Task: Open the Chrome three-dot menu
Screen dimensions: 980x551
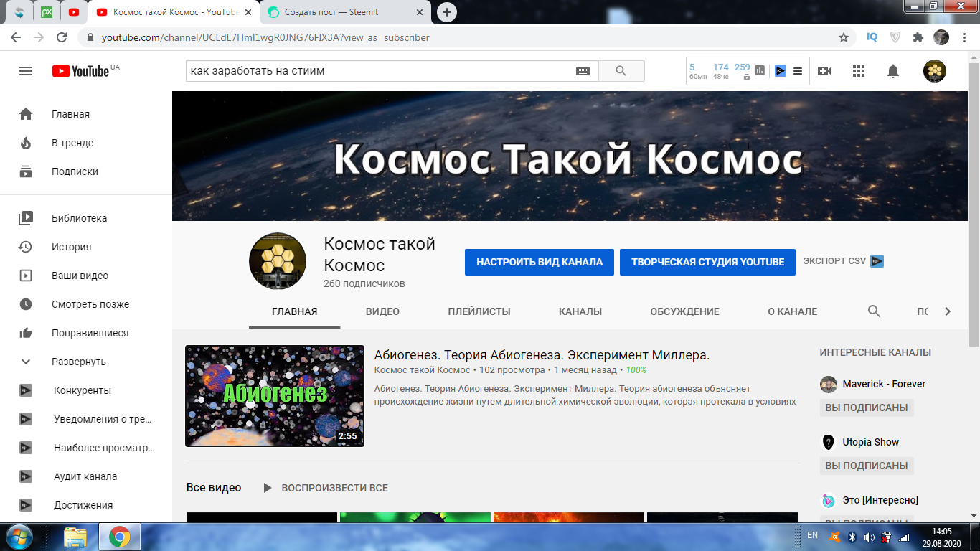Action: click(963, 37)
